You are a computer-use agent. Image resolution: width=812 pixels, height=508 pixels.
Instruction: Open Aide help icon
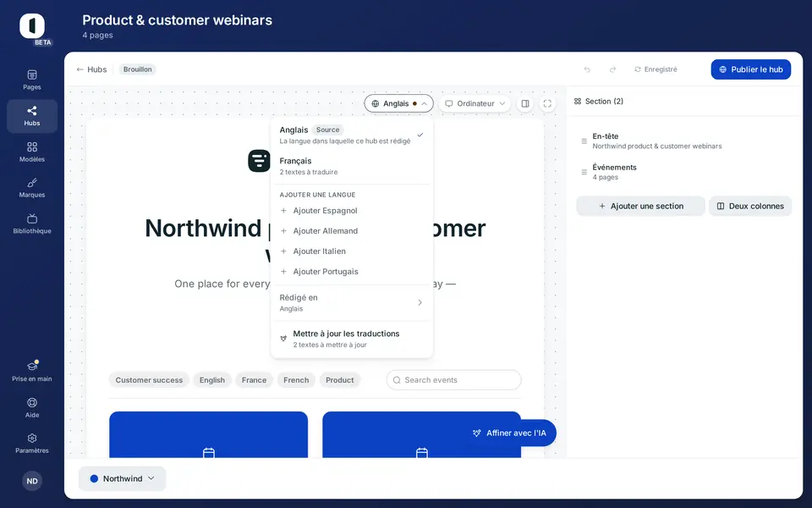coord(31,403)
